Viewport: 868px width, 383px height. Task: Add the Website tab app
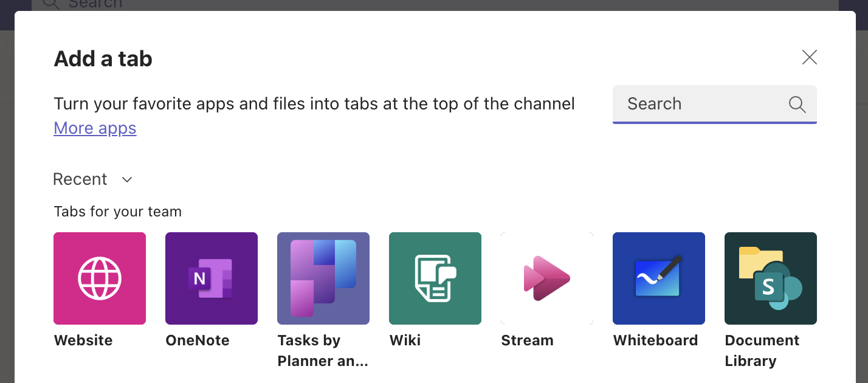point(100,278)
